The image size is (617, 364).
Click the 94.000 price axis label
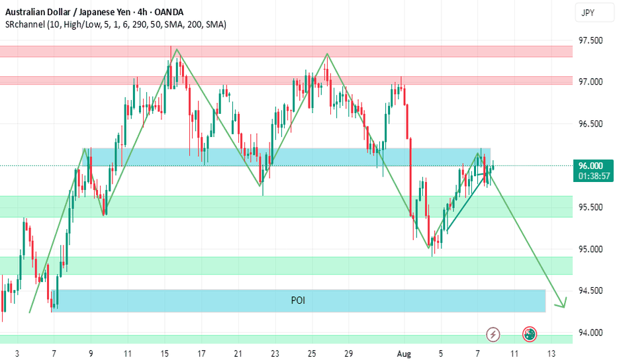(591, 333)
